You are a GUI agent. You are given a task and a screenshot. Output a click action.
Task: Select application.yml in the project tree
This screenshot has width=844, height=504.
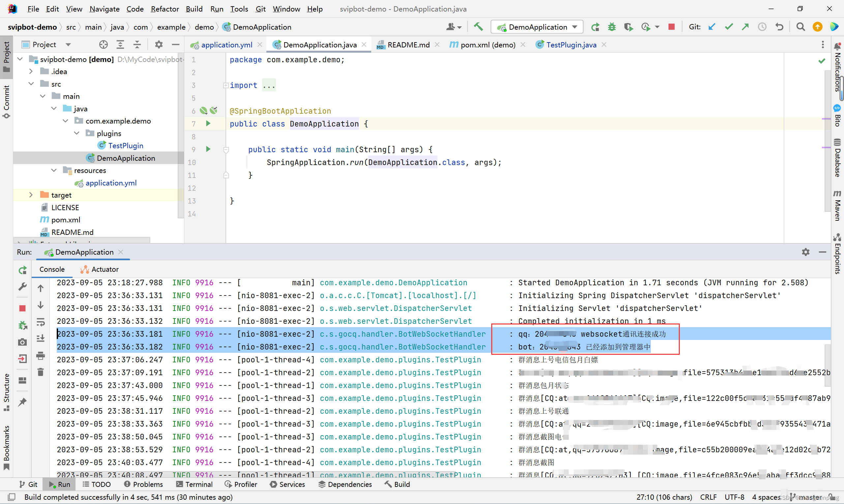pos(111,183)
